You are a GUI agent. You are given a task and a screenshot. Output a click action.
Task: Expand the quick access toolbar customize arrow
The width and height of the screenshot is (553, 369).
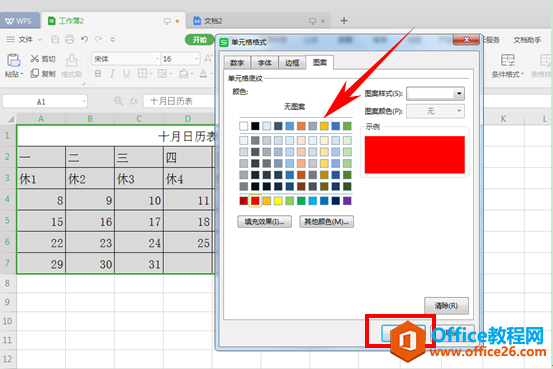[x=113, y=40]
